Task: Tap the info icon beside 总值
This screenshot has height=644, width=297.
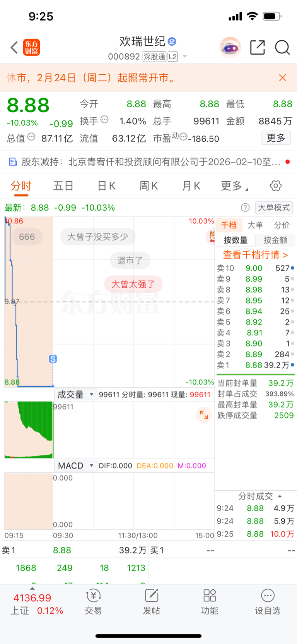Action: pos(32,137)
